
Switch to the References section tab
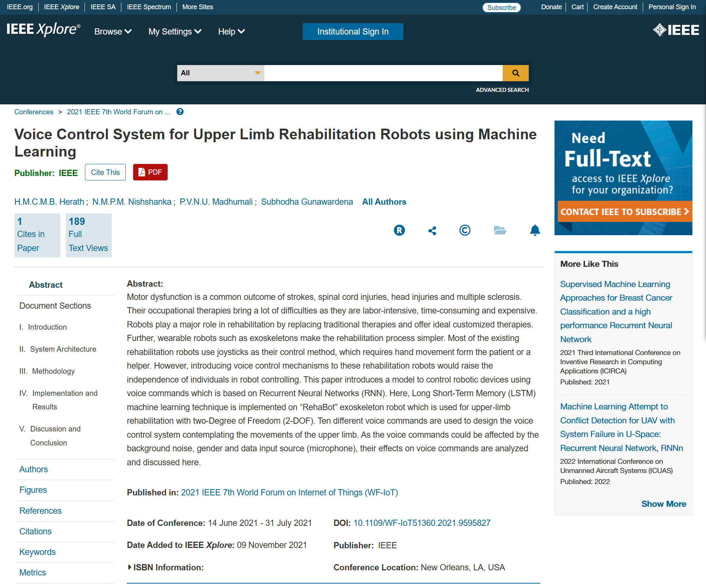[x=40, y=511]
